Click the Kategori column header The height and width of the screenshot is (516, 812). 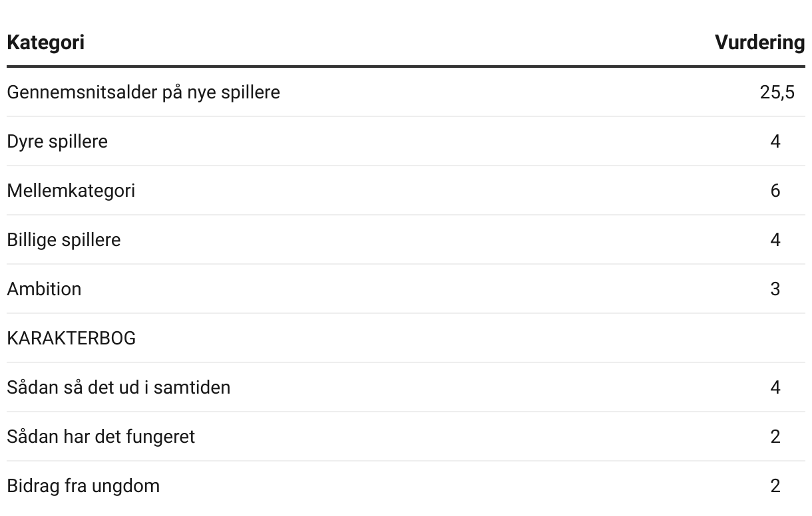(x=45, y=43)
